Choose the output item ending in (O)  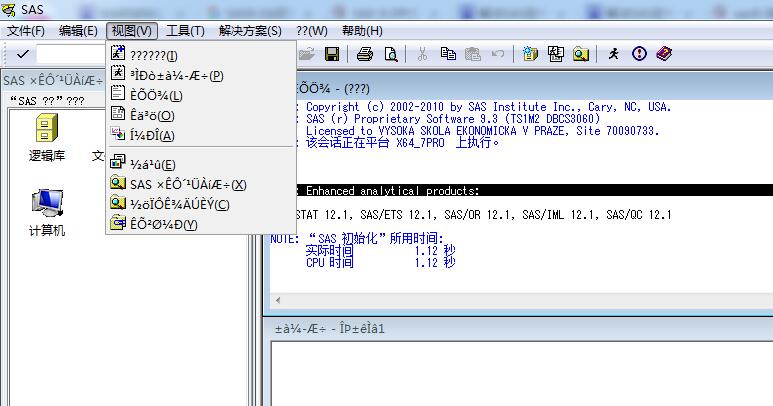coord(201,115)
